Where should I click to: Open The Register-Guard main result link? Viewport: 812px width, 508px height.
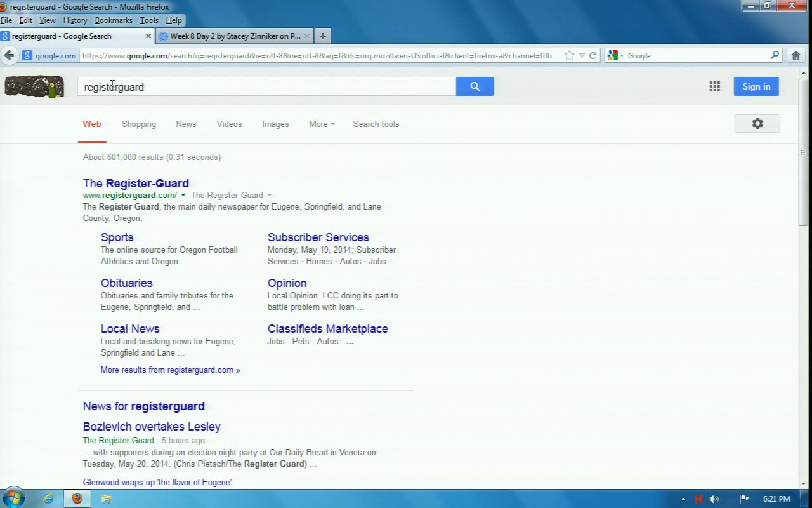[x=136, y=184]
